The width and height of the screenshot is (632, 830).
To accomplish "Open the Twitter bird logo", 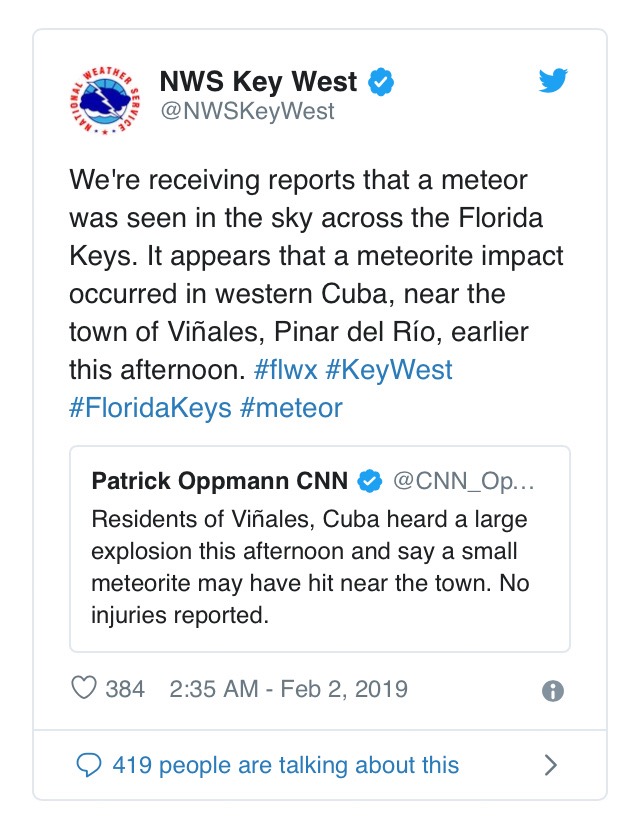I will click(x=553, y=82).
